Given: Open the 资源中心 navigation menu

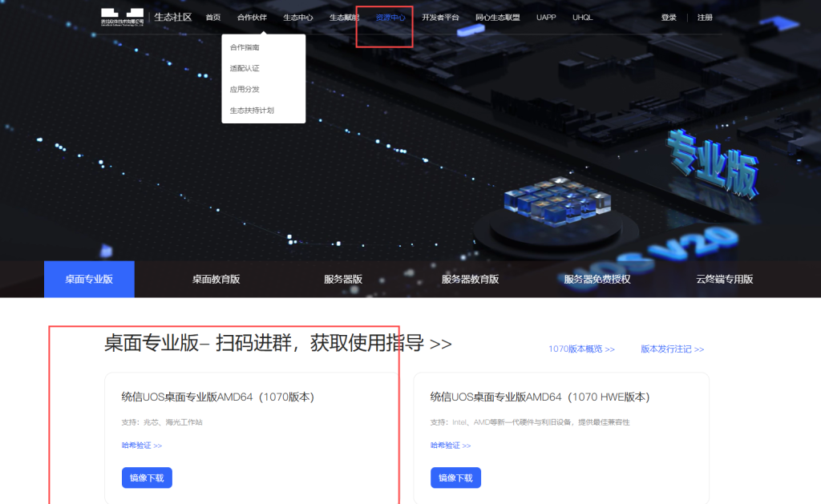Looking at the screenshot, I should pos(390,18).
